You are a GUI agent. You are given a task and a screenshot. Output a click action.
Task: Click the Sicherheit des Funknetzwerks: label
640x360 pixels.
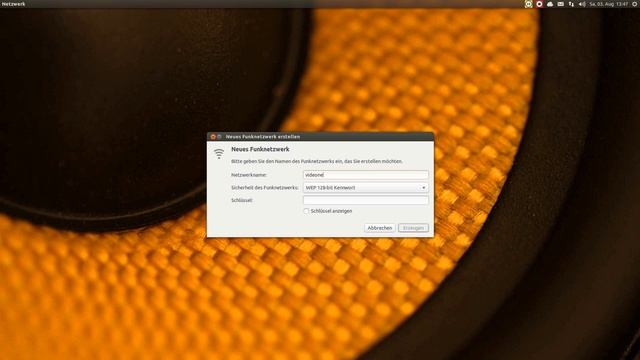tap(264, 188)
